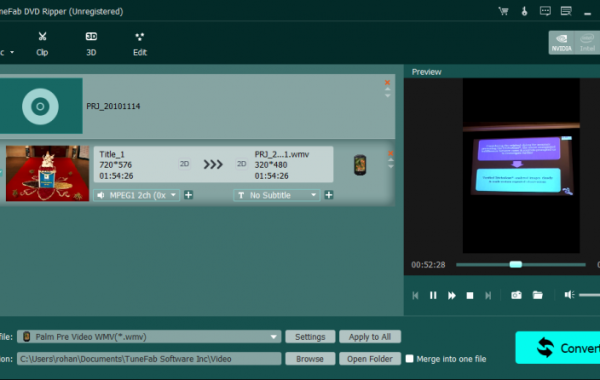Open the feedback chat icon

pyautogui.click(x=545, y=11)
